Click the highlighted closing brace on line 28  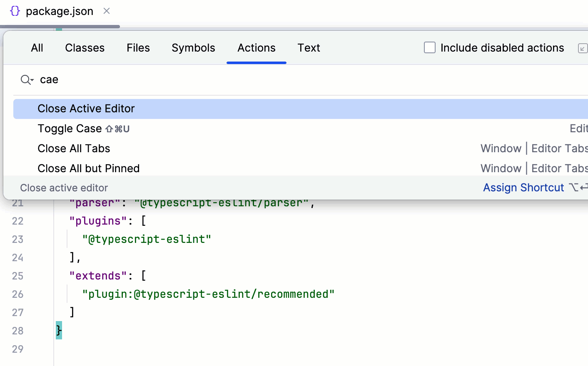tap(59, 330)
